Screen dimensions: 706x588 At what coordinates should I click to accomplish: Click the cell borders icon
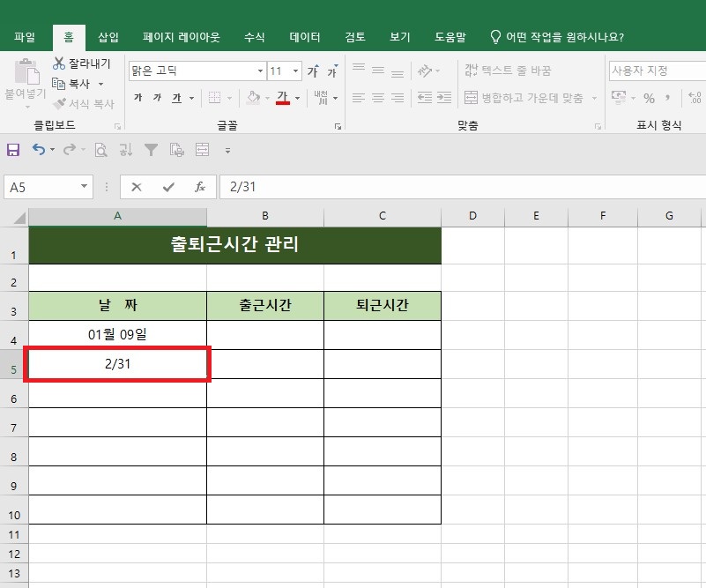coord(215,98)
